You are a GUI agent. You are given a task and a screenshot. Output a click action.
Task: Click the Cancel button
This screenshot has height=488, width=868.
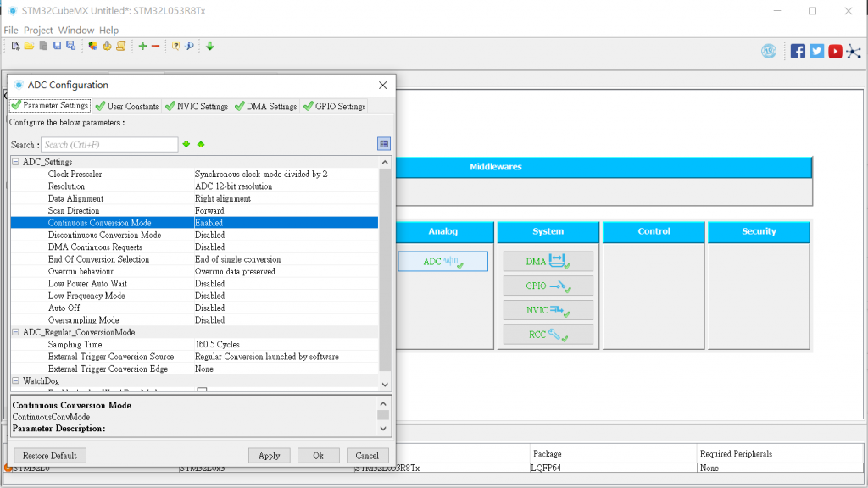367,455
